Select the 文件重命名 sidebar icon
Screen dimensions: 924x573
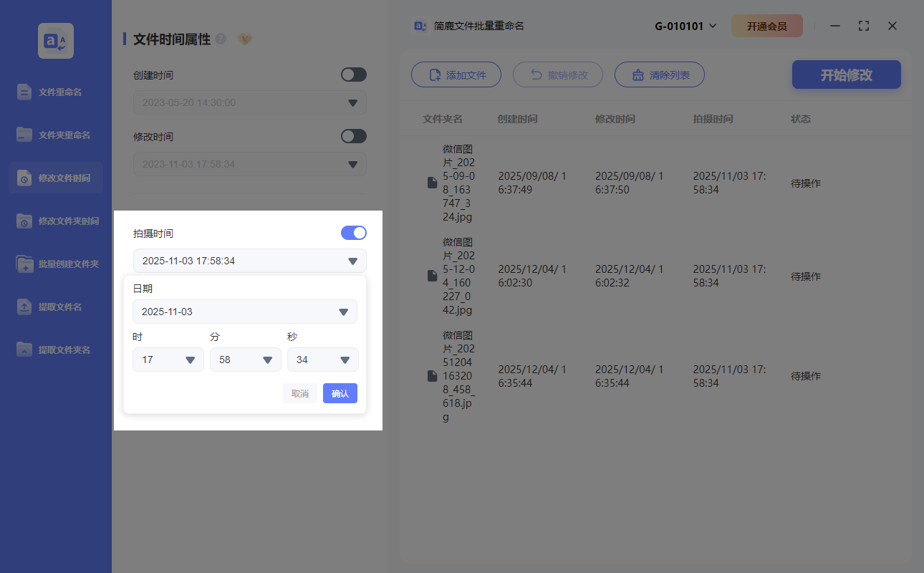[25, 92]
